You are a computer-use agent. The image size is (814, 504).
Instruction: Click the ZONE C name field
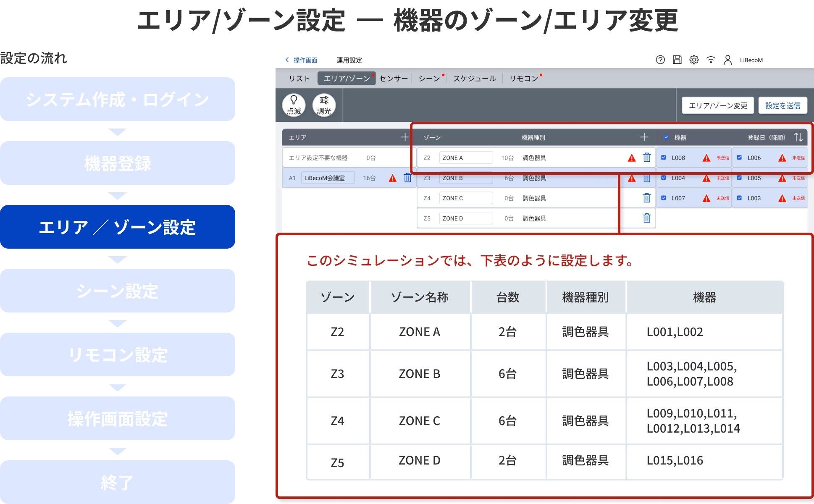tap(465, 198)
